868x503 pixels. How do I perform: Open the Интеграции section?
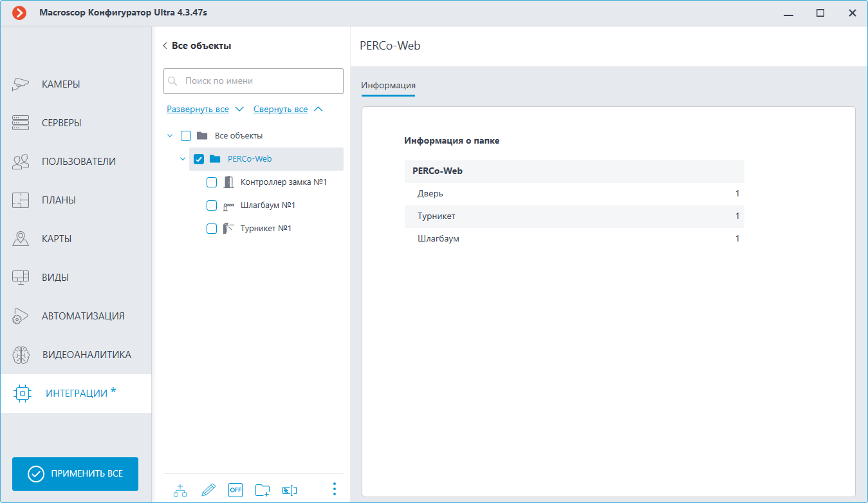76,394
